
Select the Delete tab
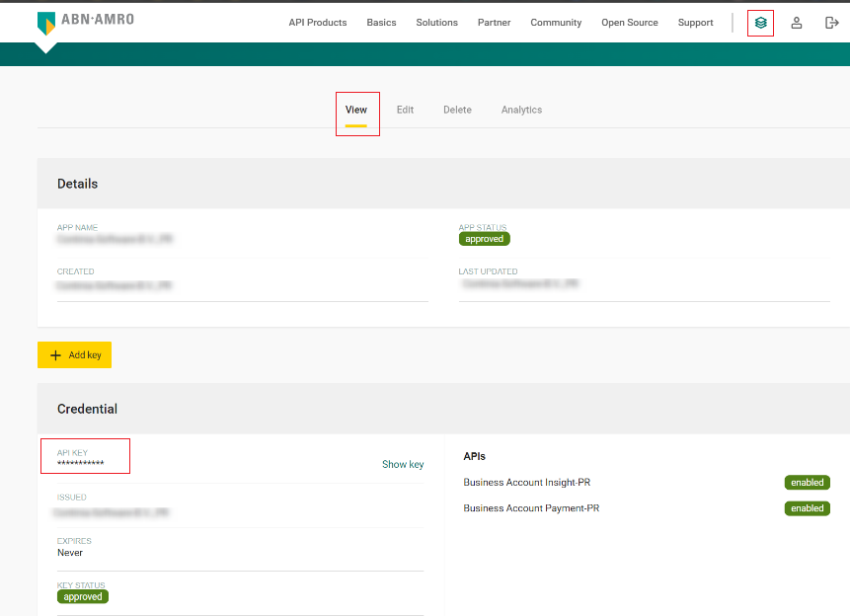coord(457,110)
